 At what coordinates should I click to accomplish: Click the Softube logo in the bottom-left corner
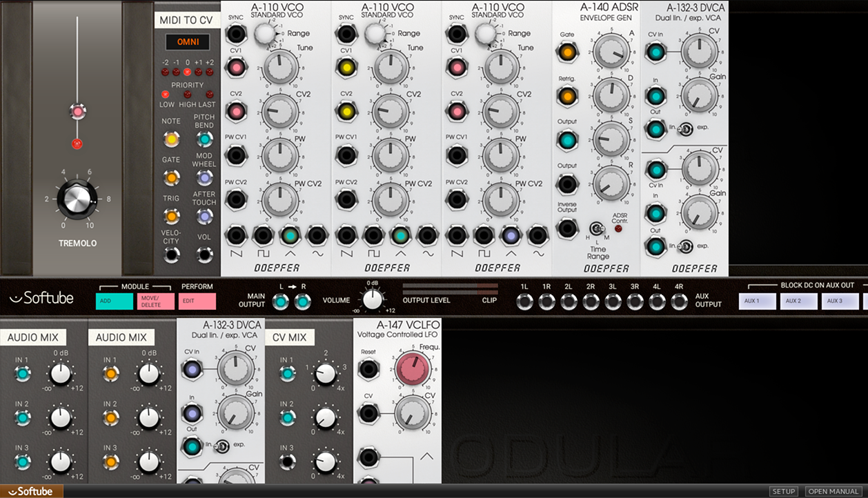tap(32, 491)
